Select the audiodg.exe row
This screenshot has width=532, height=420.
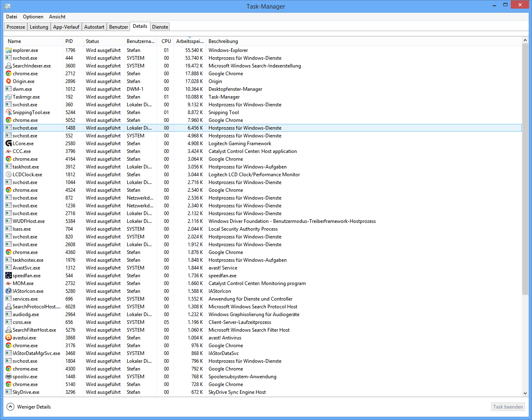pos(263,314)
